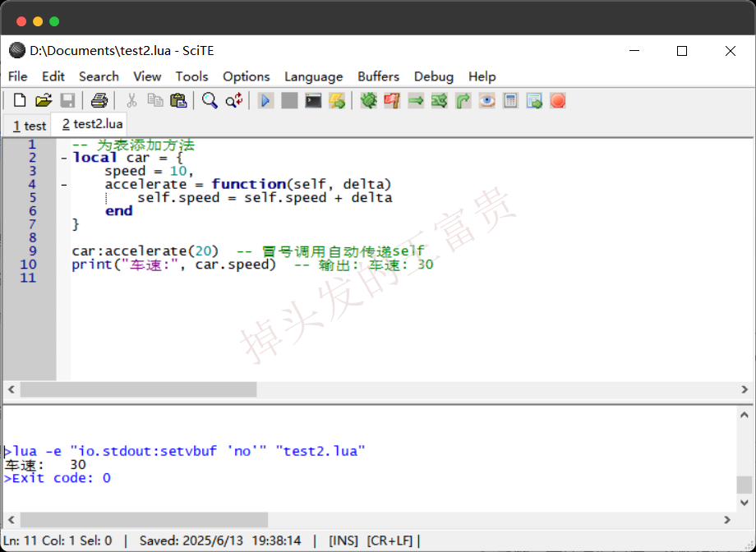756x552 pixels.
Task: Click the editor horizontal scrollbar thumb
Action: 138,389
